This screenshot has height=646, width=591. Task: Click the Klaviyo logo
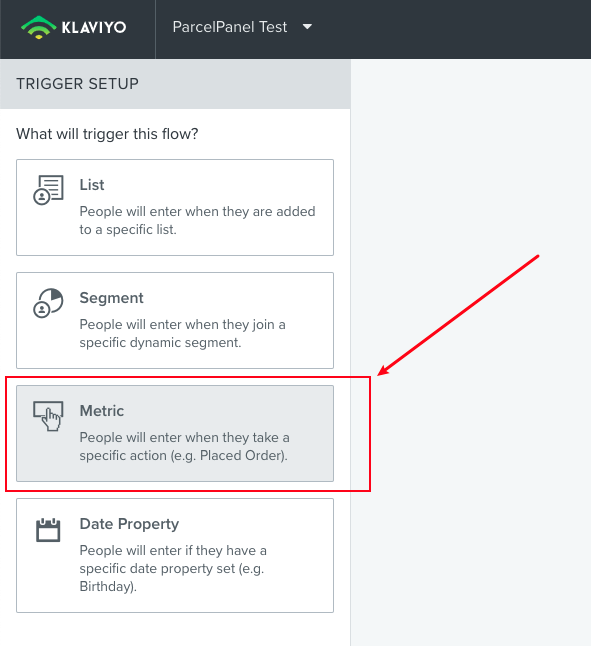click(74, 27)
